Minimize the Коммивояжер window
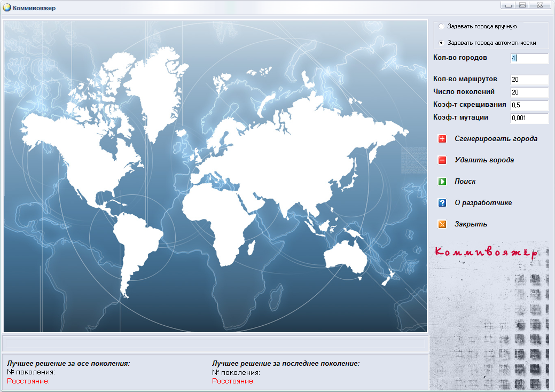The image size is (555, 392). pyautogui.click(x=509, y=5)
